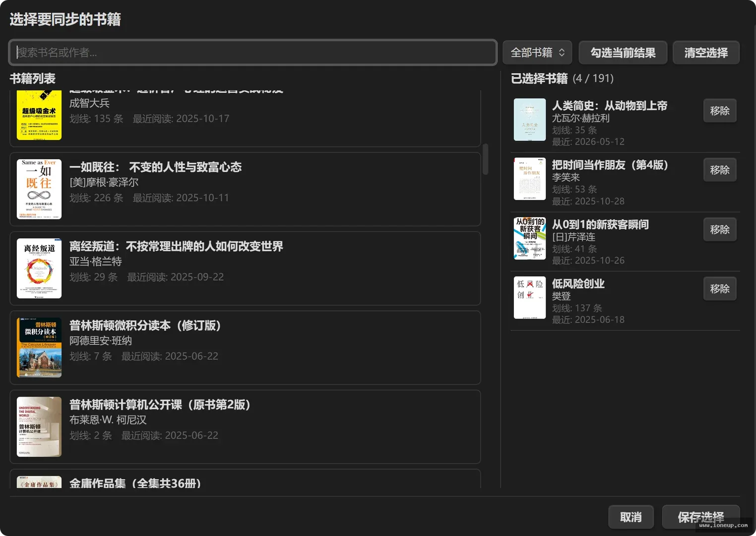
Task: Click the text 最近阅读: 2025-09-22
Action: [175, 277]
